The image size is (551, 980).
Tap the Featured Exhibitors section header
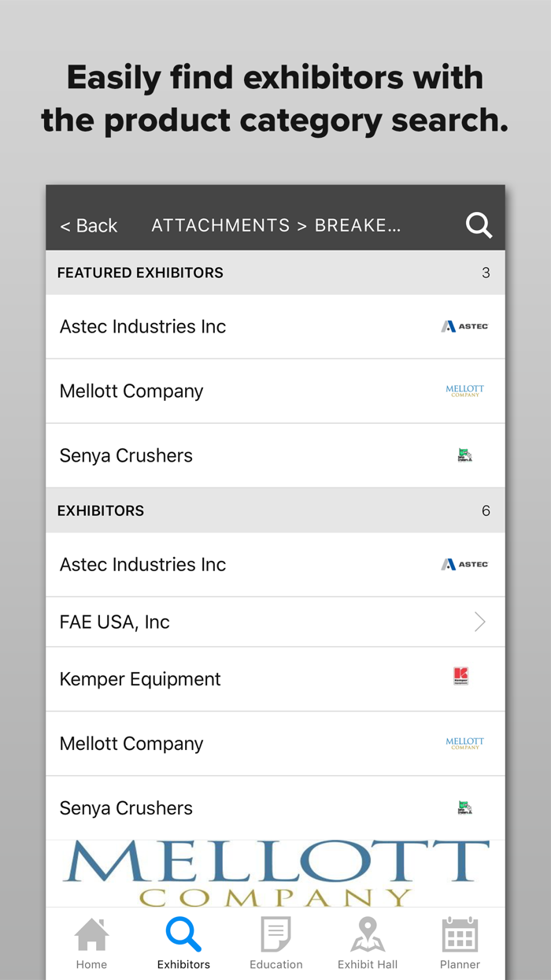point(140,273)
